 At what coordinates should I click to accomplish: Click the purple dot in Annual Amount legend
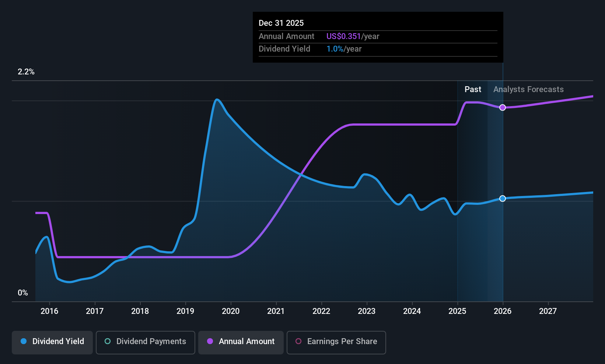tap(210, 342)
